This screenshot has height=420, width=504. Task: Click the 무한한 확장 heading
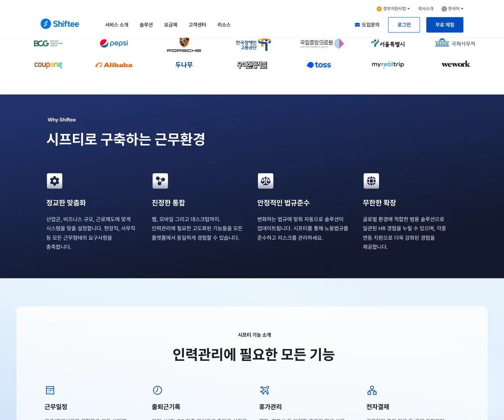pyautogui.click(x=380, y=203)
